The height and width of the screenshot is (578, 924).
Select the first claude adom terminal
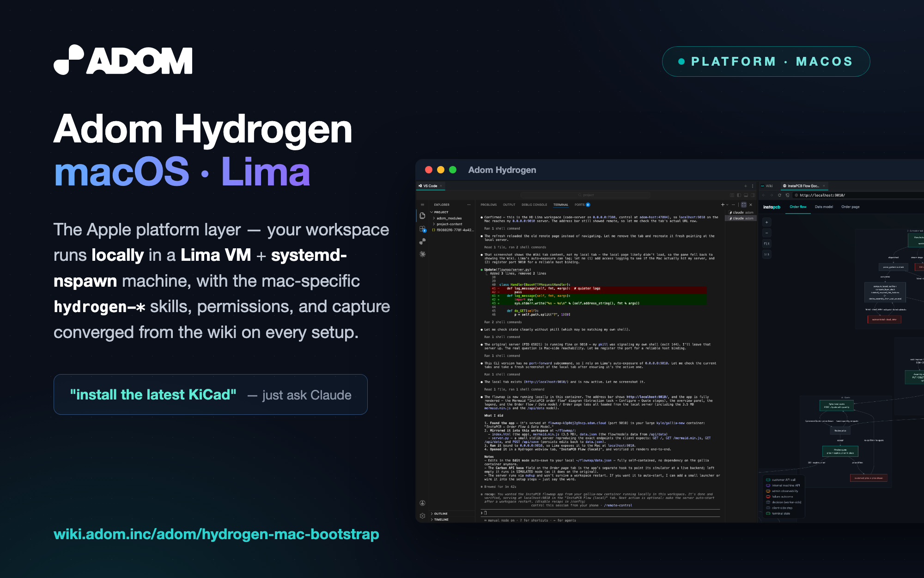(x=741, y=212)
